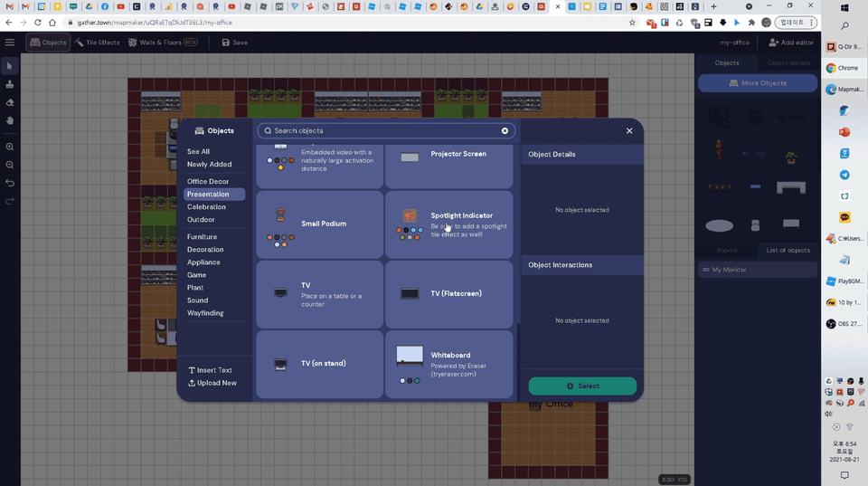Save the map
Image resolution: width=868 pixels, height=486 pixels.
[235, 43]
